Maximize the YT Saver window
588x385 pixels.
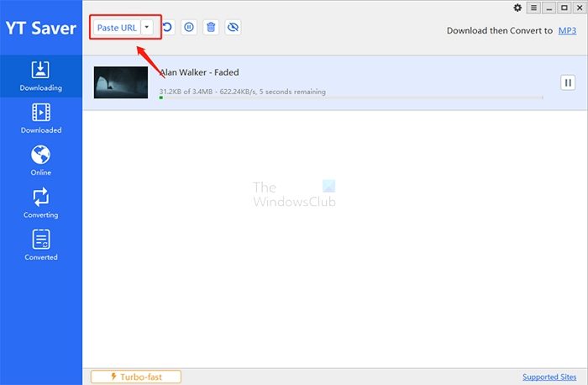tap(564, 8)
